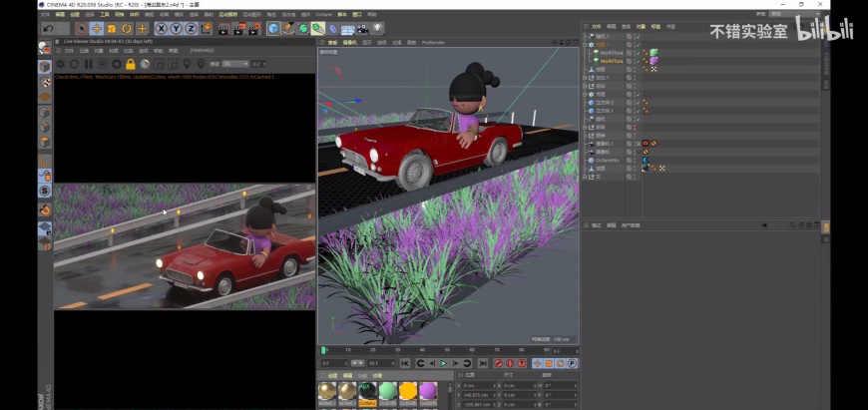The width and height of the screenshot is (868, 410).
Task: Pause rendering in Live Viewer
Action: (x=88, y=64)
